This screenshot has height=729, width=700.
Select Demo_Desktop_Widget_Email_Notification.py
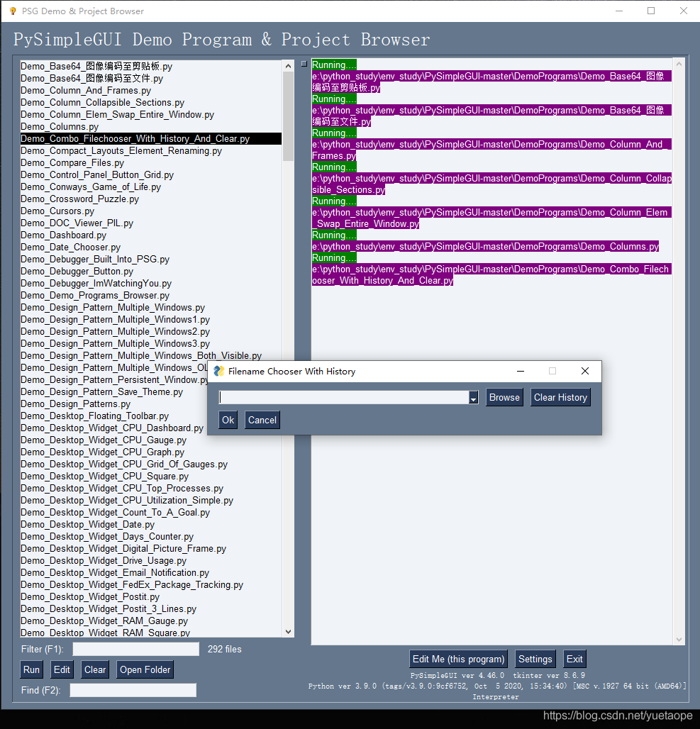[x=150, y=573]
